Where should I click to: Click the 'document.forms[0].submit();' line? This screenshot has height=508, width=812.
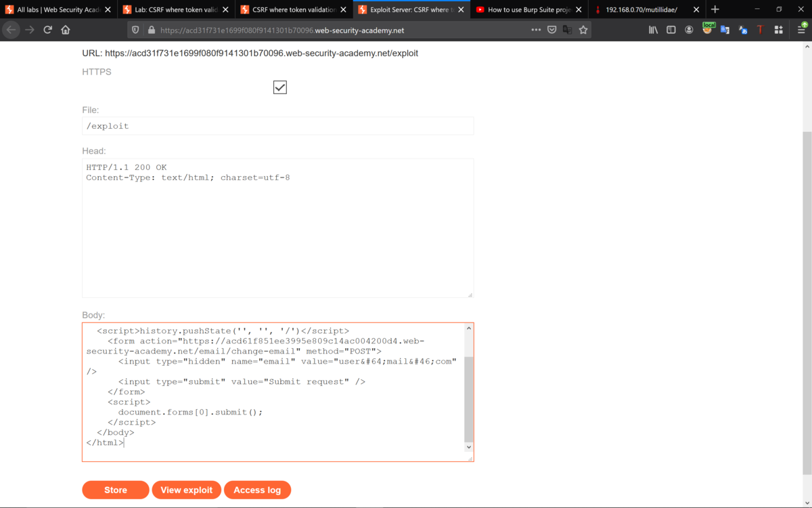[x=190, y=412]
